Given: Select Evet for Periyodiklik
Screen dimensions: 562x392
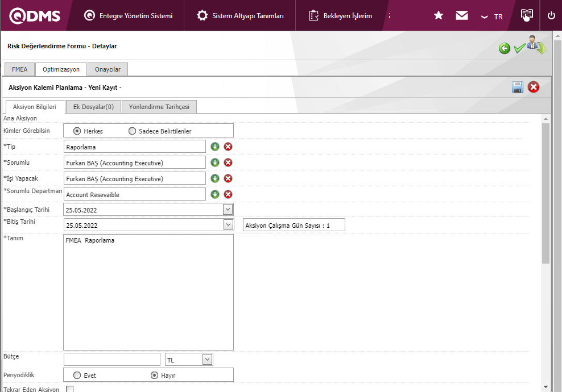Looking at the screenshot, I should pos(77,375).
